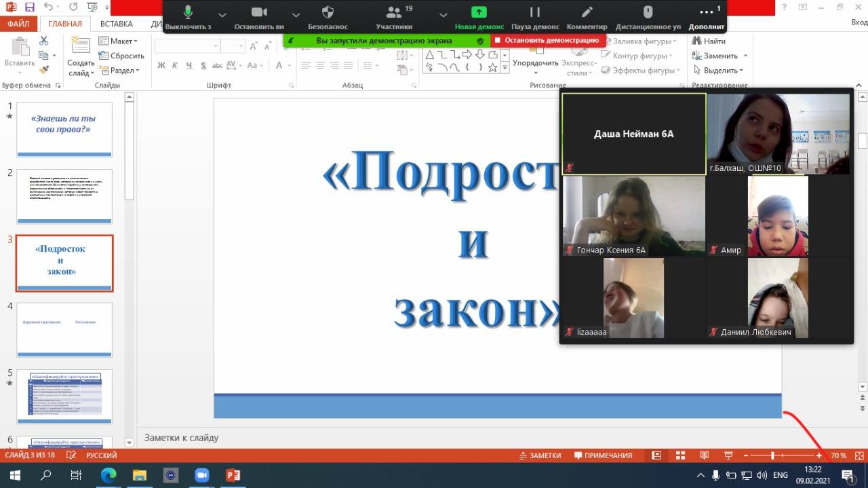868x488 pixels.
Task: Click the zoom level slider in status bar
Action: pyautogui.click(x=772, y=455)
